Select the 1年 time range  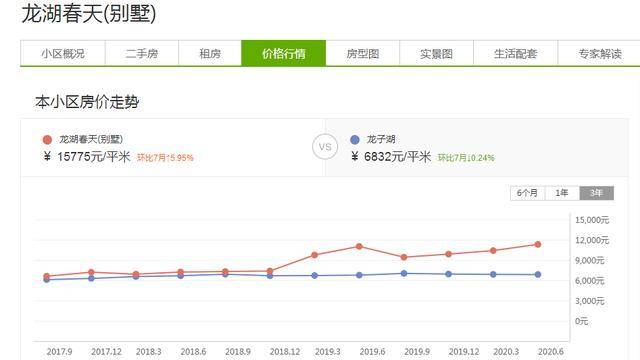click(x=562, y=193)
